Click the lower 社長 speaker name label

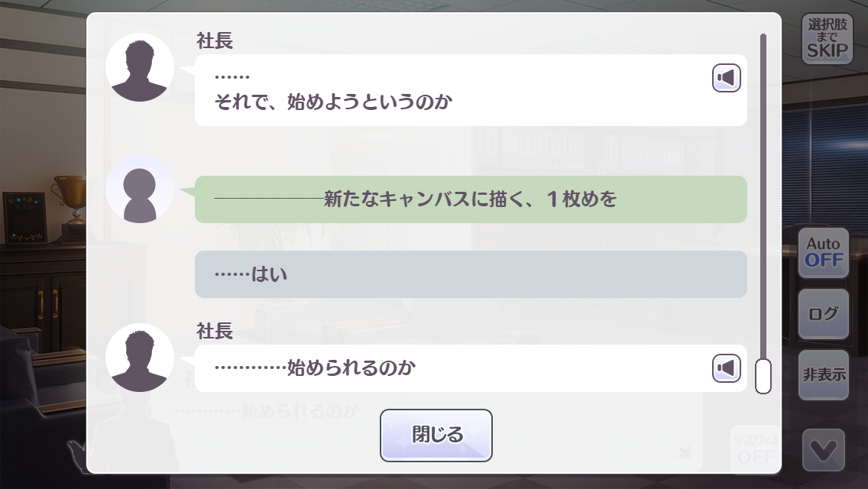coord(215,331)
